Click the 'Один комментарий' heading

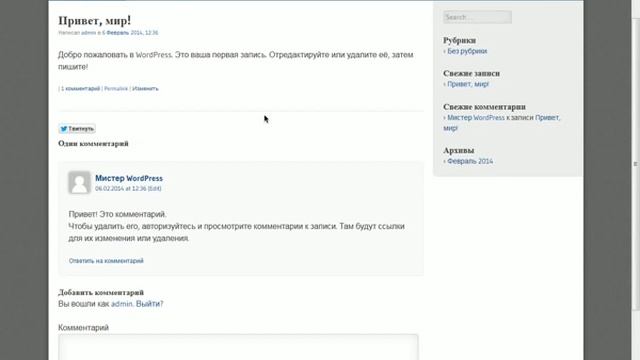93,144
